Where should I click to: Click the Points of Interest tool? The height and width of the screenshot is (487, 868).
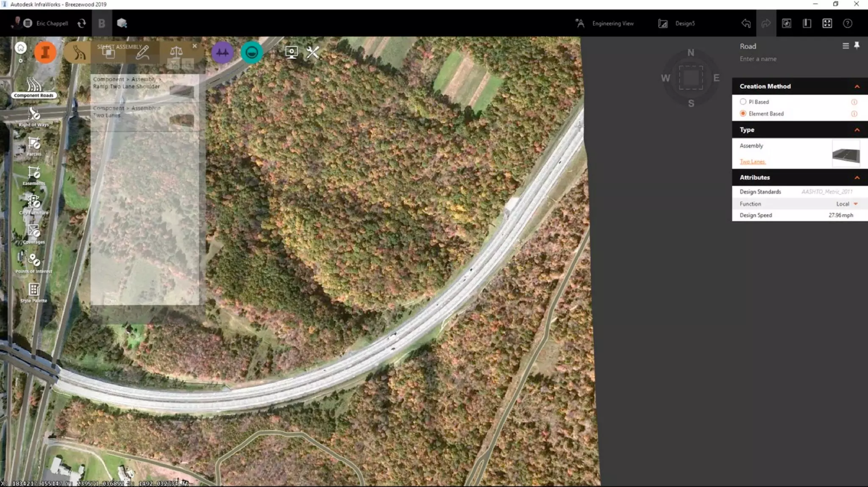(x=34, y=262)
